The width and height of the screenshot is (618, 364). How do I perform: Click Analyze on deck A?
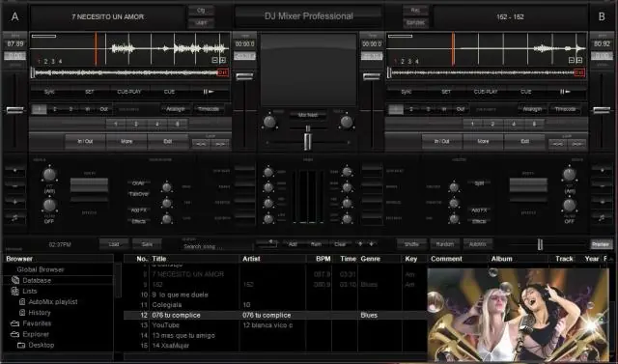(x=176, y=109)
